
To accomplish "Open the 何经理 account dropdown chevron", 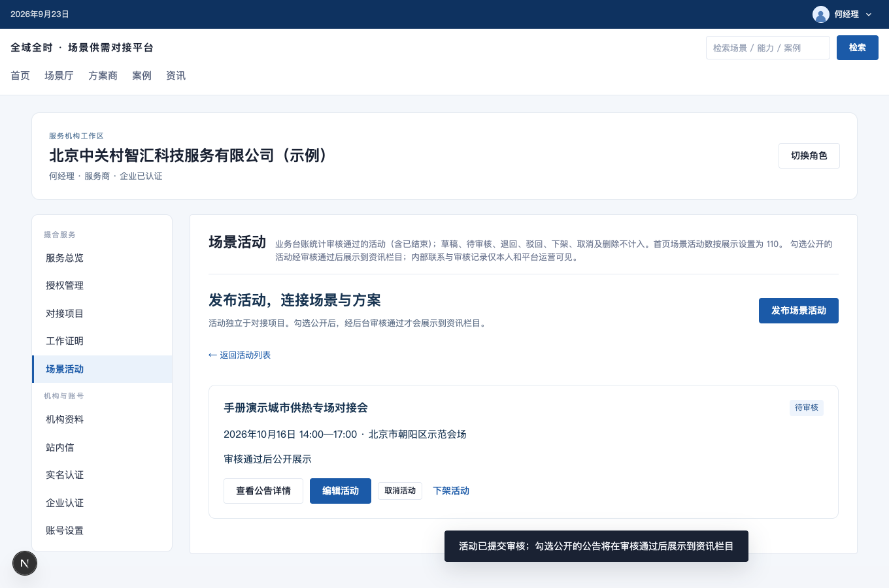I will [869, 14].
